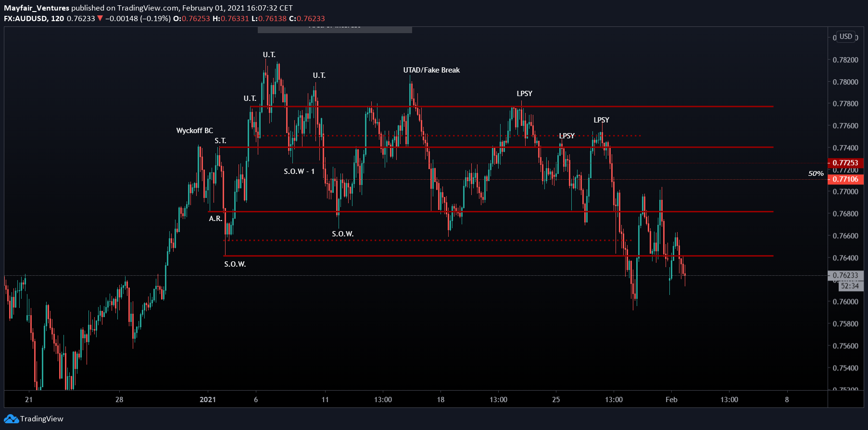The height and width of the screenshot is (430, 868).
Task: Click the 0.75400 price axis value
Action: [845, 368]
